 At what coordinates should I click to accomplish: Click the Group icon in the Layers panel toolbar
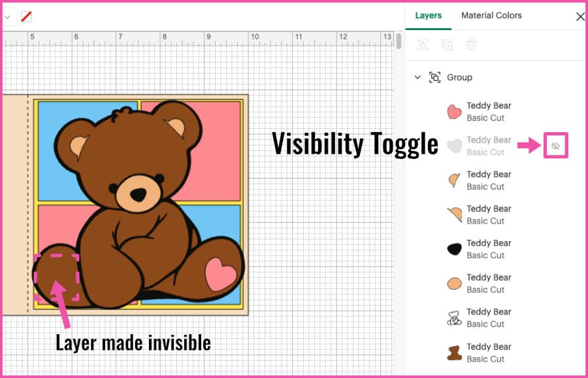(423, 45)
